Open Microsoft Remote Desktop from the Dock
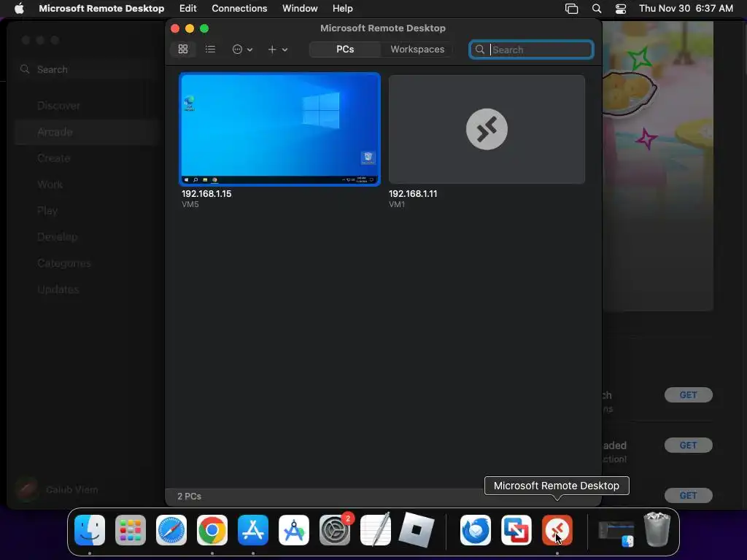The image size is (747, 560). tap(557, 530)
